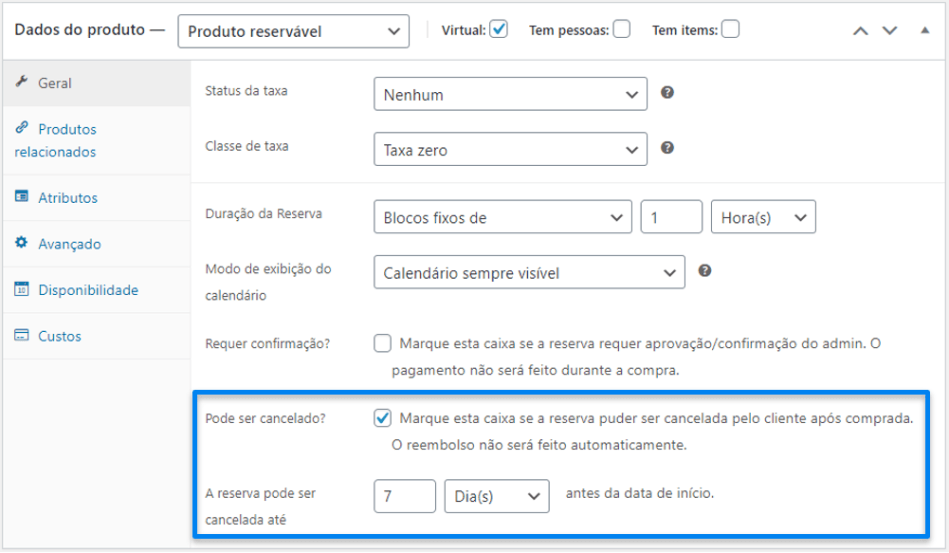Tick the Requer confirmação checkbox
This screenshot has height=553, width=949.
click(x=383, y=344)
